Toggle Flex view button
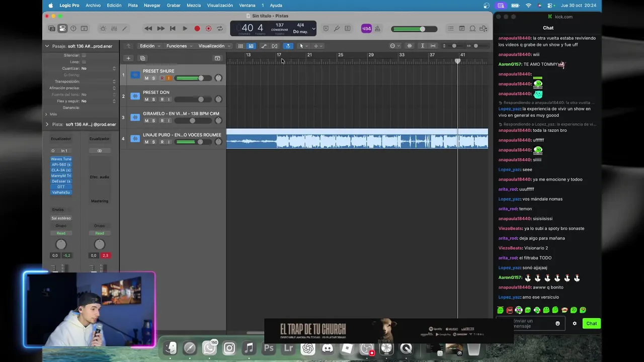Screen dimensions: 644x362 275,46
